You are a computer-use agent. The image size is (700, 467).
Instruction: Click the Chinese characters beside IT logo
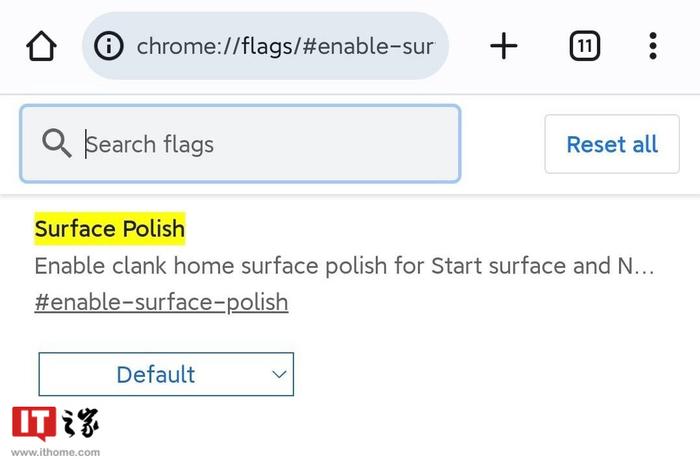(x=80, y=422)
